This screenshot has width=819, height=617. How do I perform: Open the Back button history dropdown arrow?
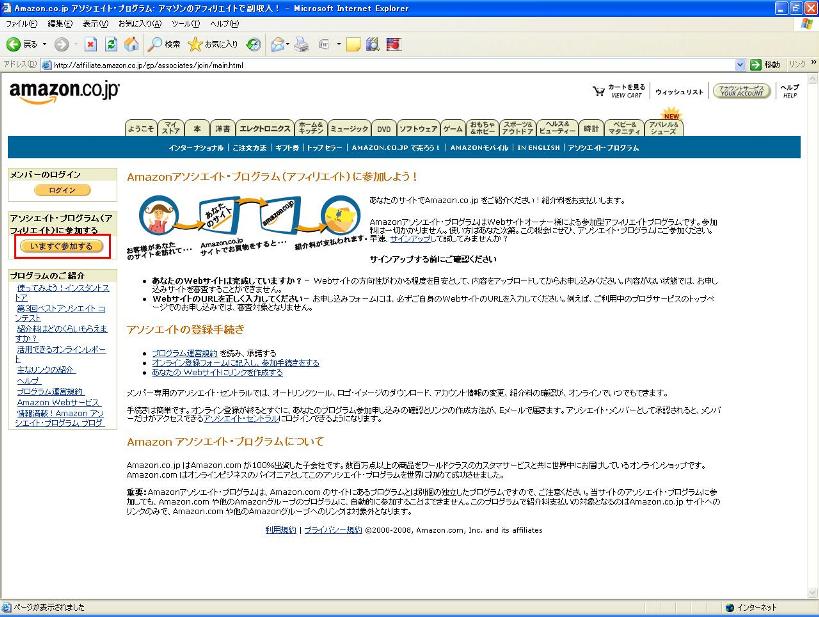[x=44, y=44]
